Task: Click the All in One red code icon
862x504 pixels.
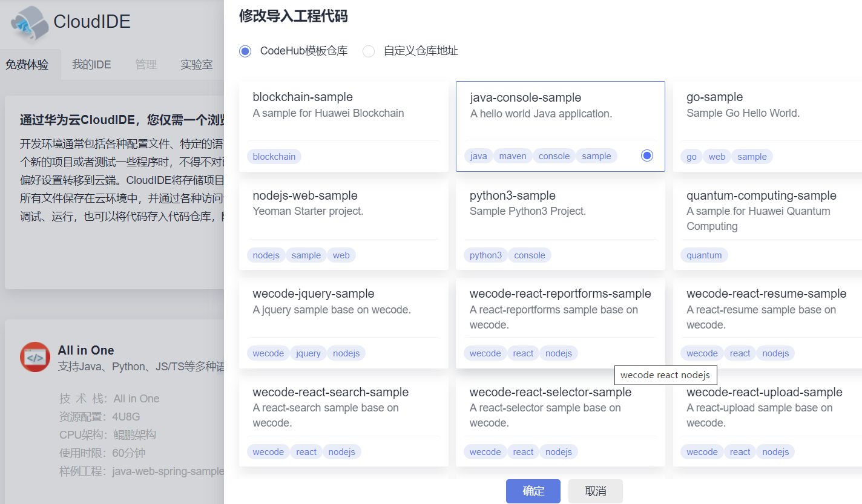Action: pyautogui.click(x=35, y=357)
